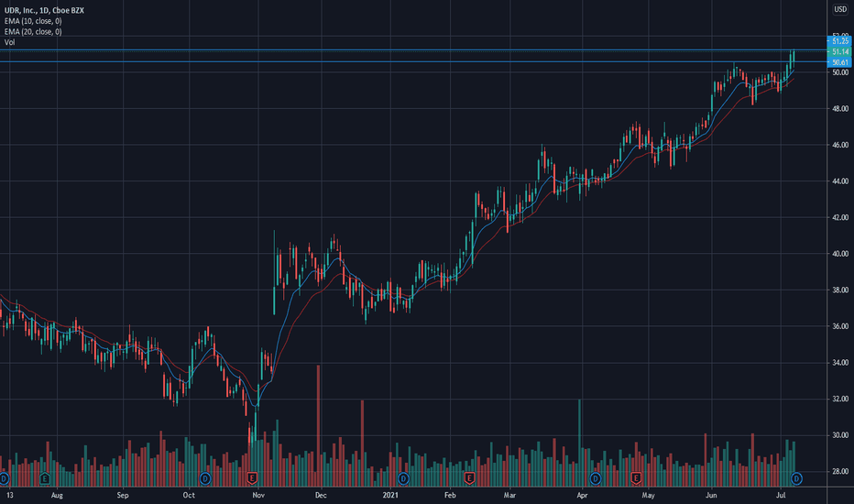854x504 pixels.
Task: Click the 50.00 price axis value
Action: click(840, 72)
